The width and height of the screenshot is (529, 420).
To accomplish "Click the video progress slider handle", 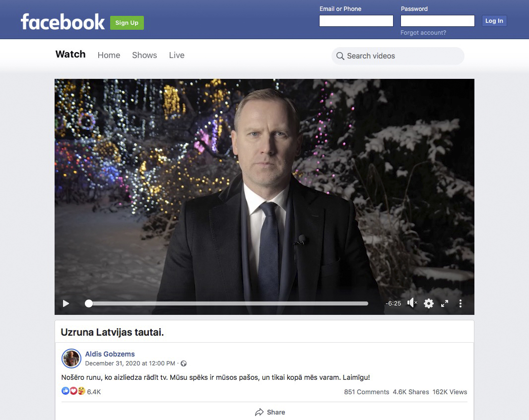I will (x=89, y=303).
